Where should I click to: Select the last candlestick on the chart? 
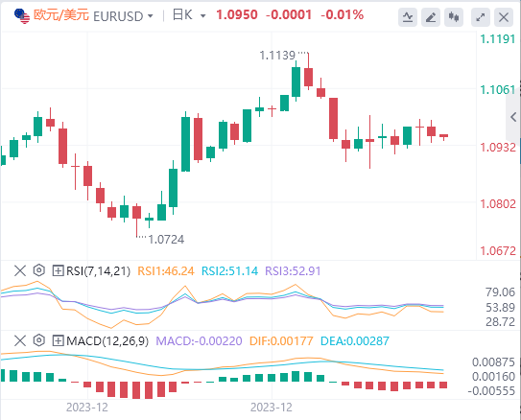444,136
